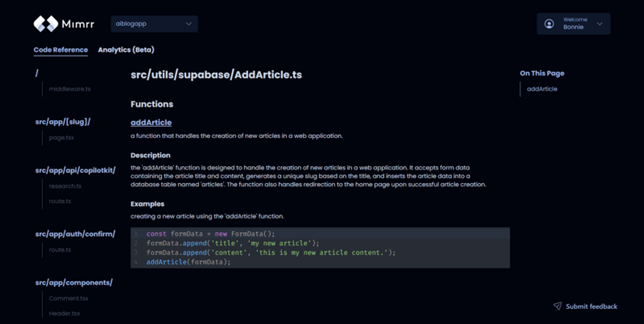Click code line appending 'title' to formData

tap(232, 243)
